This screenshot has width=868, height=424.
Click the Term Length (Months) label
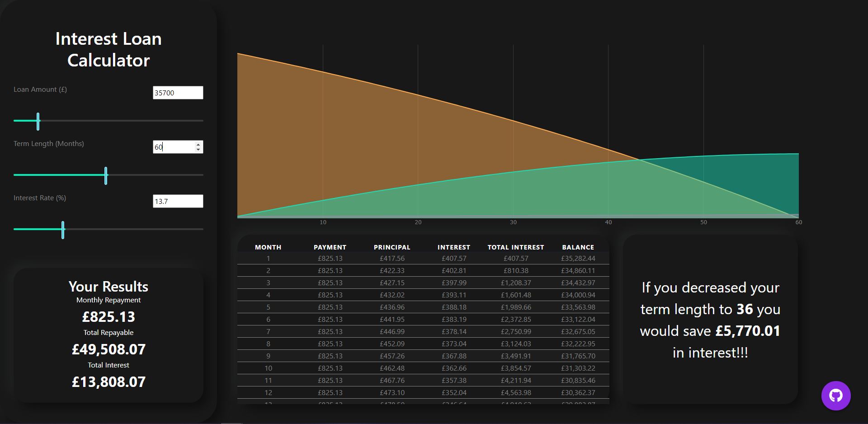49,144
